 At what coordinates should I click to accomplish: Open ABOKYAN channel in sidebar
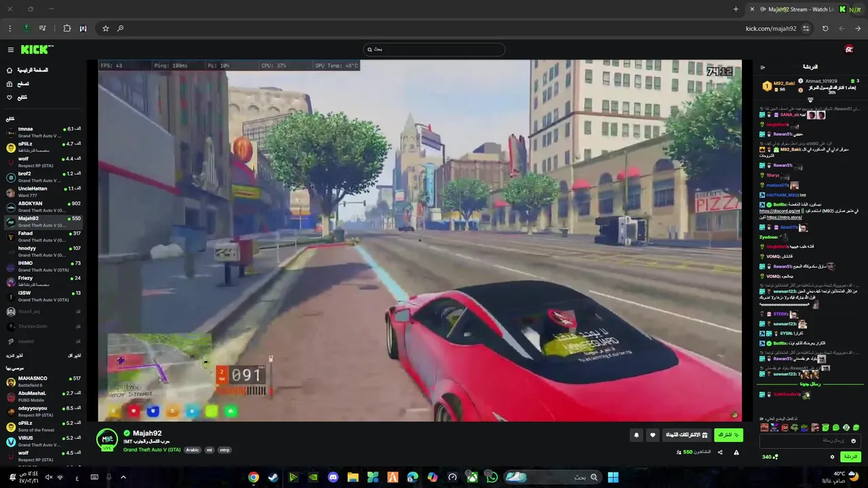(43, 207)
